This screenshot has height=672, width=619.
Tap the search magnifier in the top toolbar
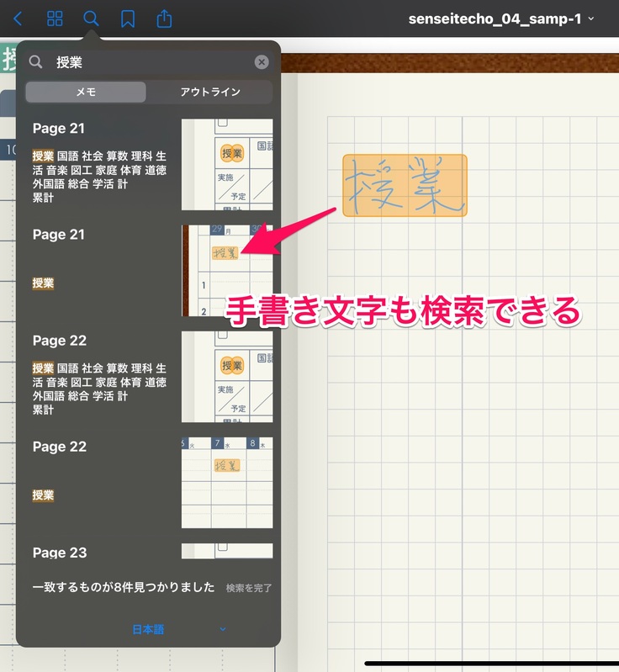point(91,19)
